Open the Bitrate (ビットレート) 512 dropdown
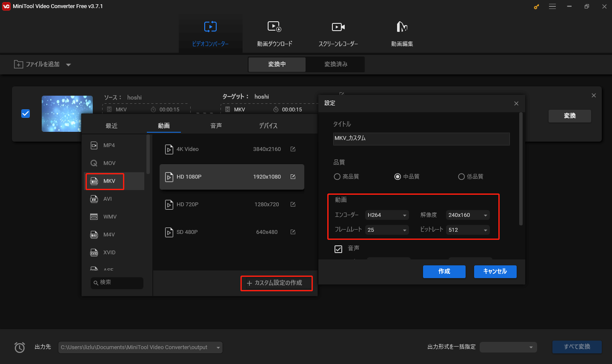Screen dimensions: 612x364 coord(468,230)
